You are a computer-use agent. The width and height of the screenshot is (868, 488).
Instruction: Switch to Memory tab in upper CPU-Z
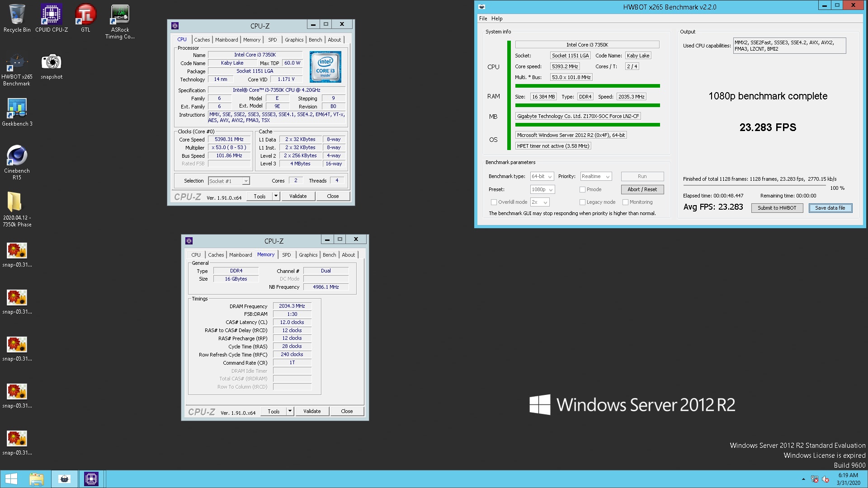click(x=252, y=40)
